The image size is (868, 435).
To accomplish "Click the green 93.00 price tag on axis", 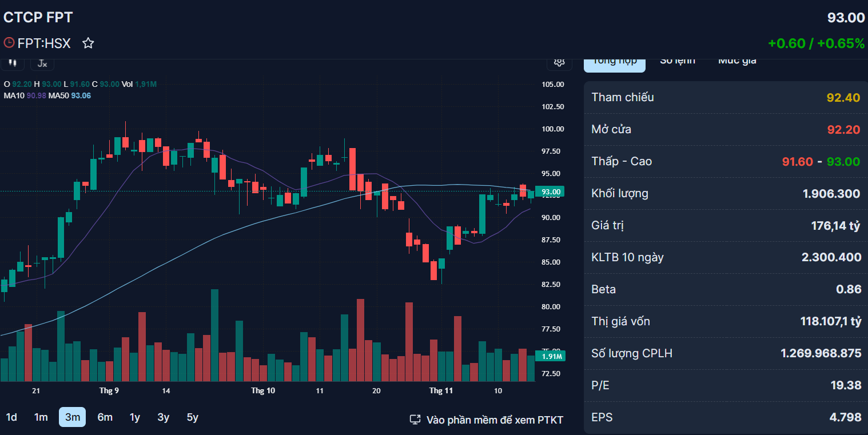I will click(x=550, y=191).
